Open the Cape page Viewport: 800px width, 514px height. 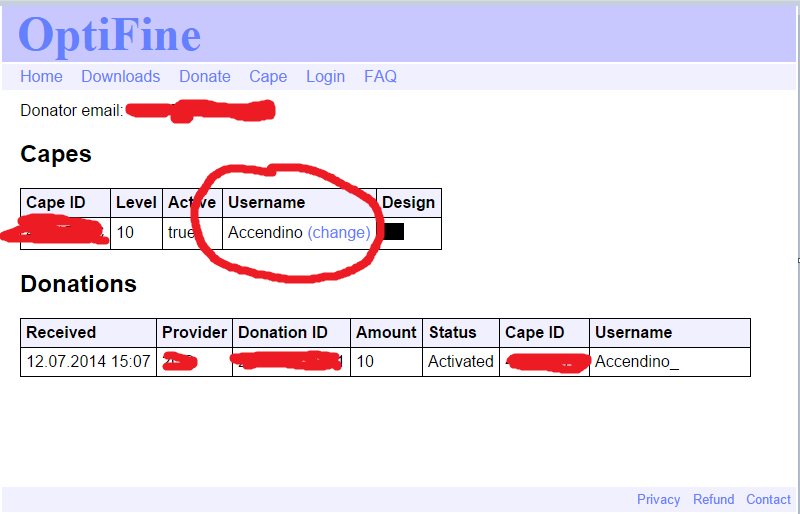pos(268,77)
